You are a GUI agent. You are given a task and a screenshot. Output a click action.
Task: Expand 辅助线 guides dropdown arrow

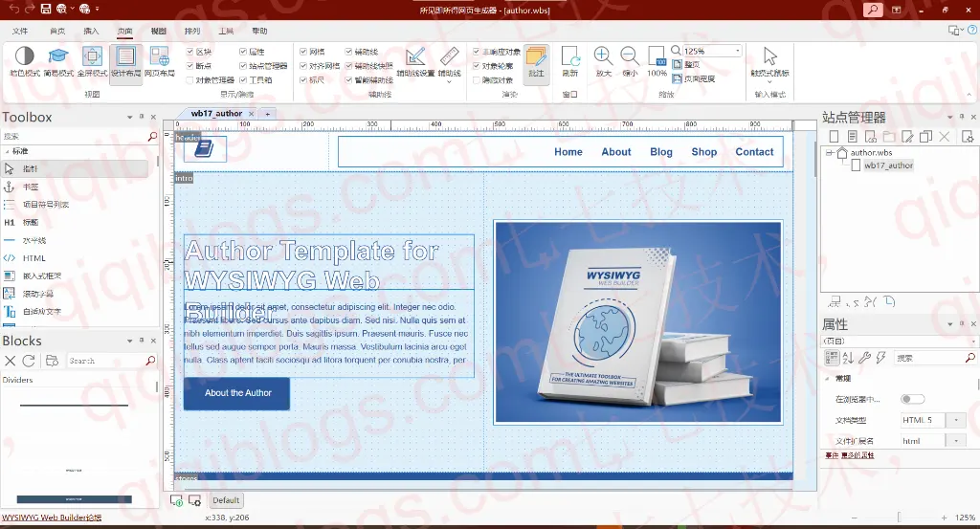(x=450, y=81)
